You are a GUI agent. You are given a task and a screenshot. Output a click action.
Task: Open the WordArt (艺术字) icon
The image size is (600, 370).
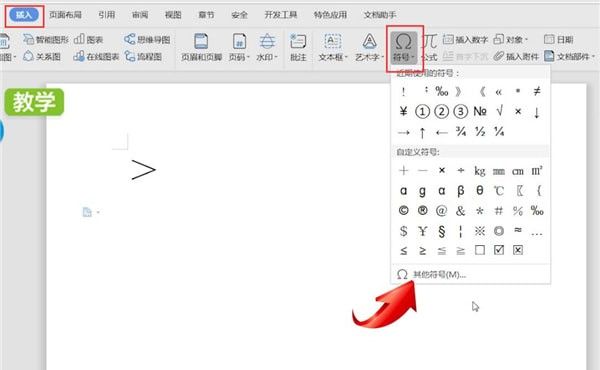click(x=369, y=41)
